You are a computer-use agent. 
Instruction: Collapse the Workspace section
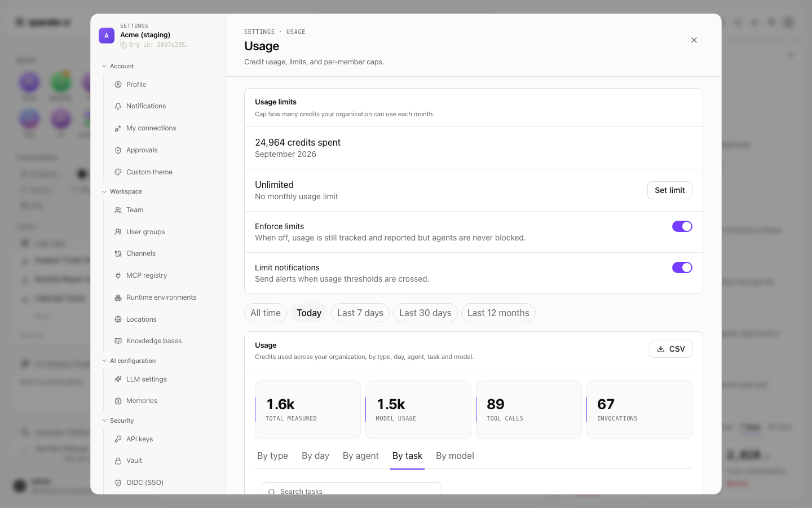(x=121, y=191)
